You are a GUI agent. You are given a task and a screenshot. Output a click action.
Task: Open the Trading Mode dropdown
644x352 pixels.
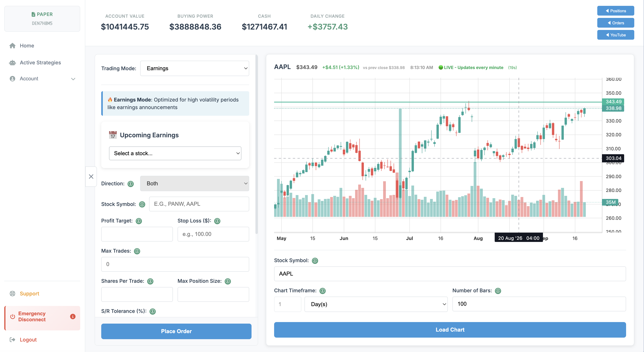194,68
